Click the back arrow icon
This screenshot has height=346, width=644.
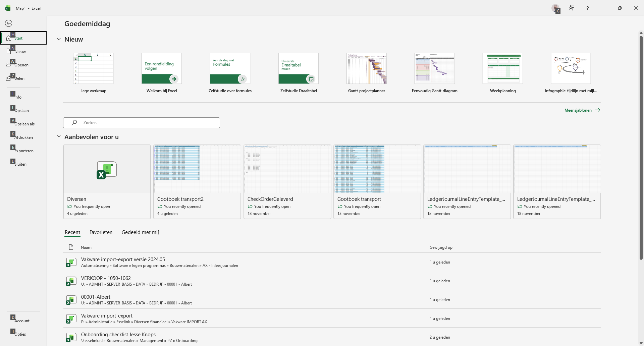pyautogui.click(x=9, y=23)
